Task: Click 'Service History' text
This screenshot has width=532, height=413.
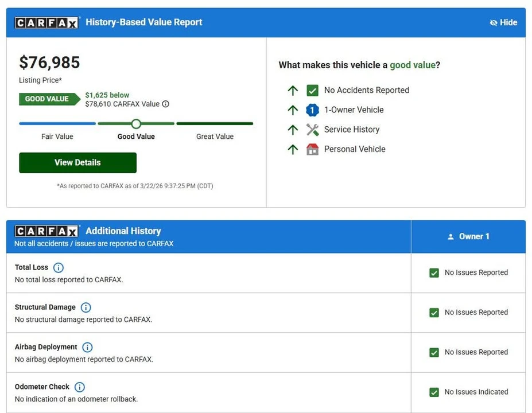Action: click(352, 130)
